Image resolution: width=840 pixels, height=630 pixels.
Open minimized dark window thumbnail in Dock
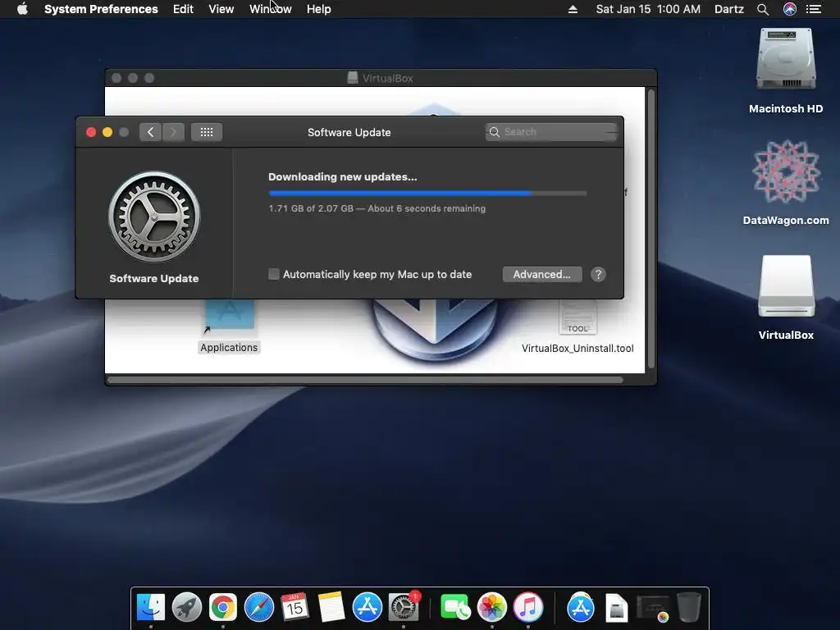coord(652,608)
